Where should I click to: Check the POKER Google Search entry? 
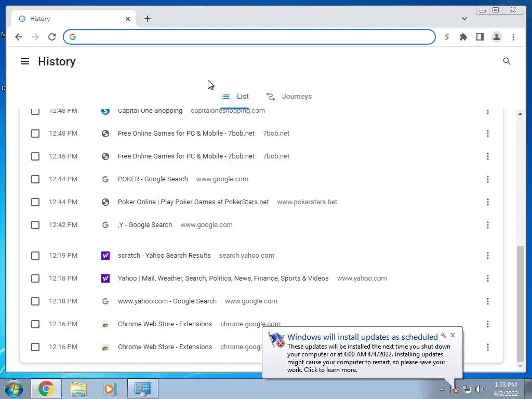point(35,179)
